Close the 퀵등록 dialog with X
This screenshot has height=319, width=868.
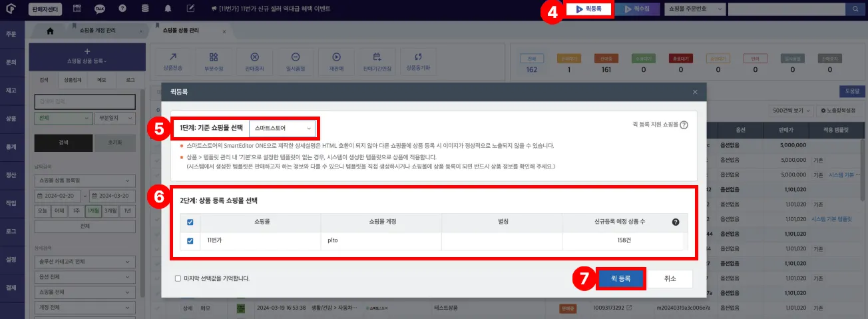pos(695,92)
